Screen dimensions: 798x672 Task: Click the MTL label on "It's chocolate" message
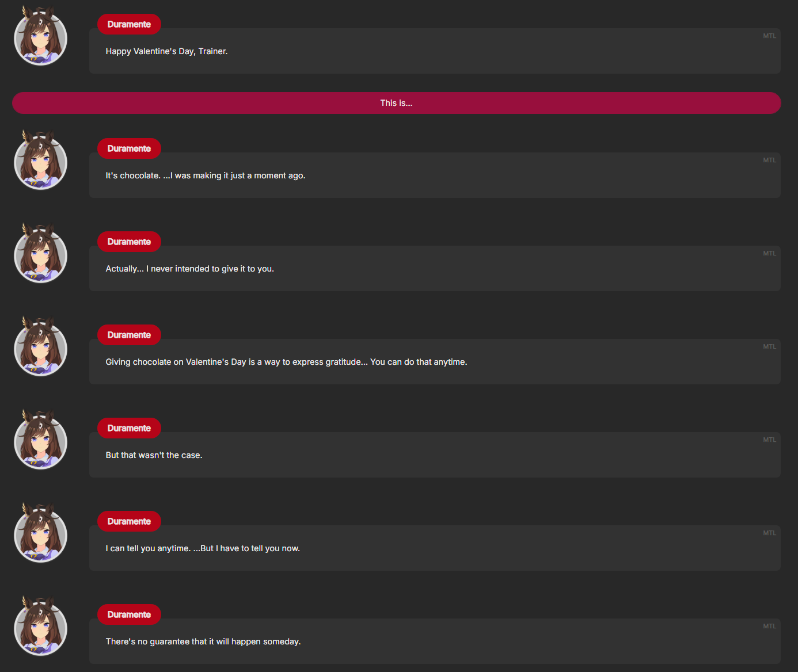click(770, 160)
